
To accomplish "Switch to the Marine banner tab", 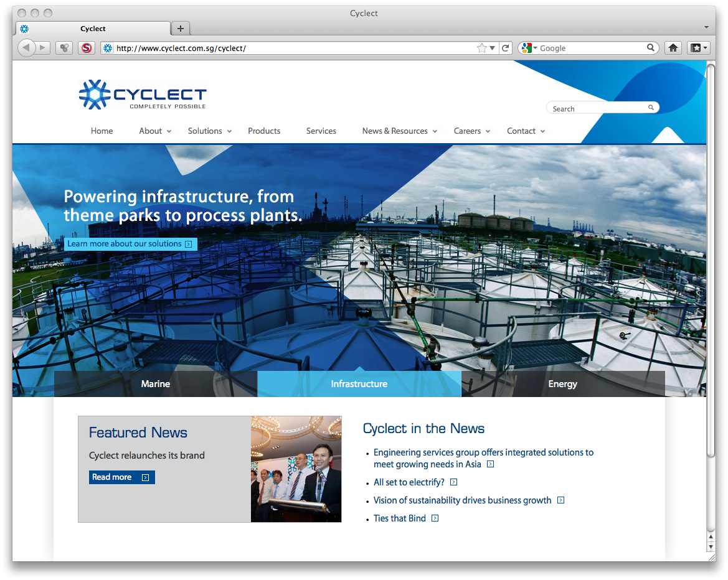I will coord(156,384).
